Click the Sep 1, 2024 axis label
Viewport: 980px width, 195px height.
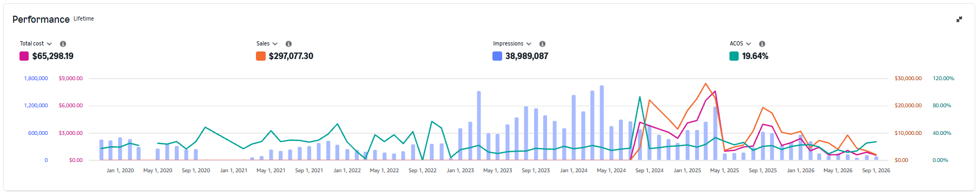point(649,171)
